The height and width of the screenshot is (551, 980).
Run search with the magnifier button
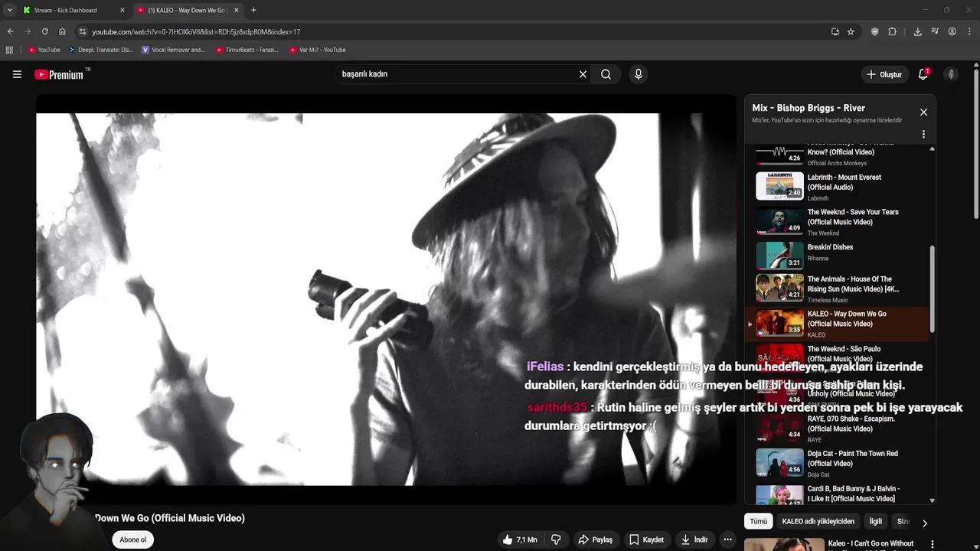click(x=606, y=74)
